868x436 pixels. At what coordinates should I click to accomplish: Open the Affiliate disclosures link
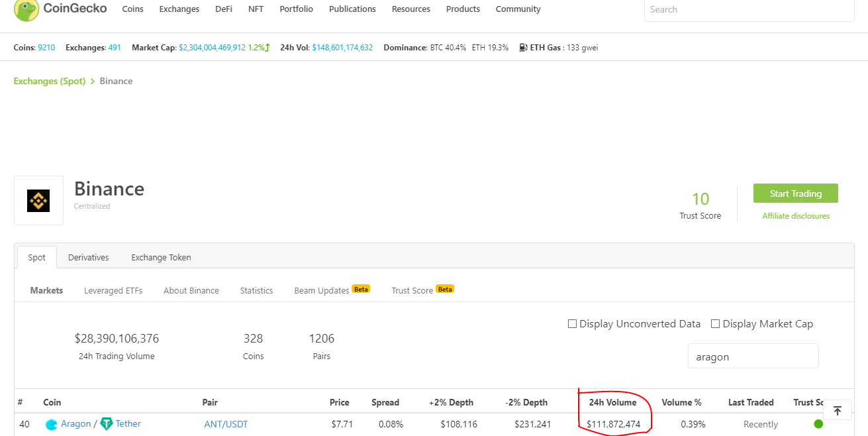796,216
